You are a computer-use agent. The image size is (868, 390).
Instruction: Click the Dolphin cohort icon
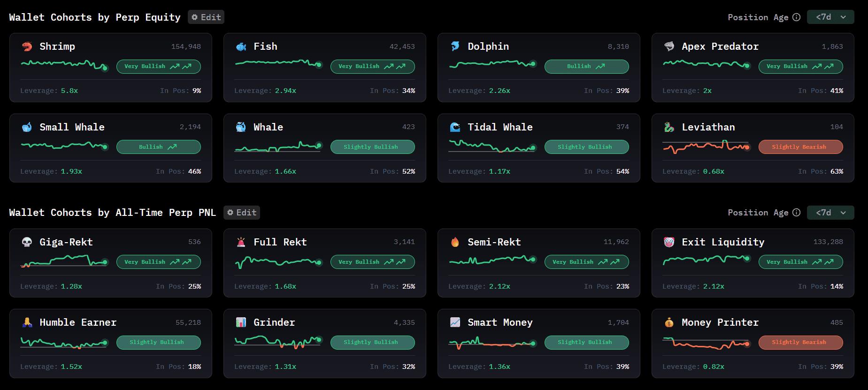pos(455,46)
